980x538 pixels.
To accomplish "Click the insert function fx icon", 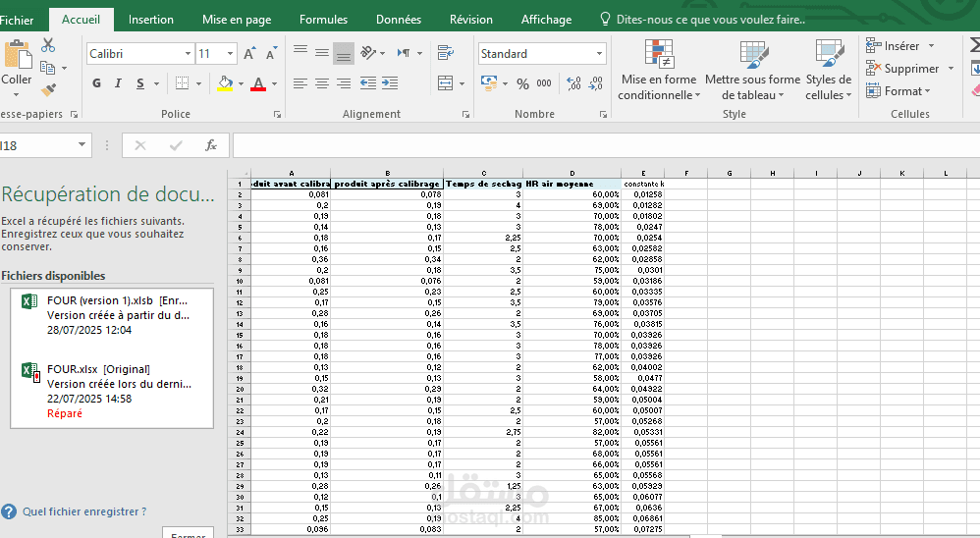I will click(211, 145).
